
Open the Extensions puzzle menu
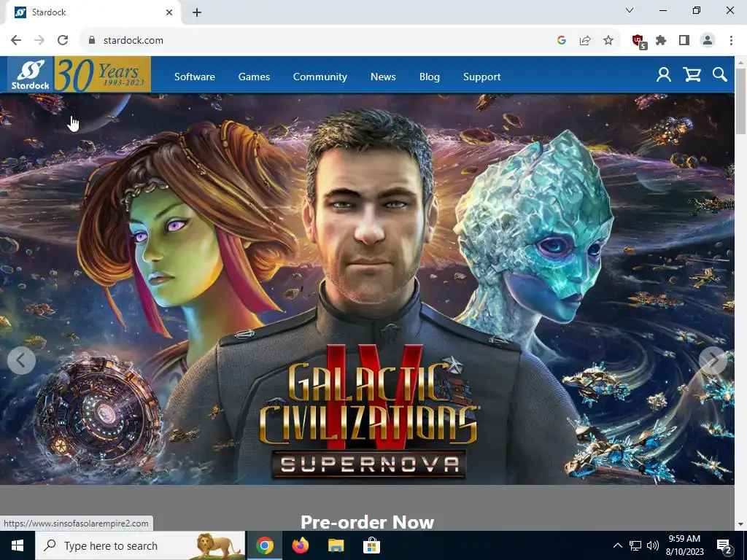[x=661, y=41]
